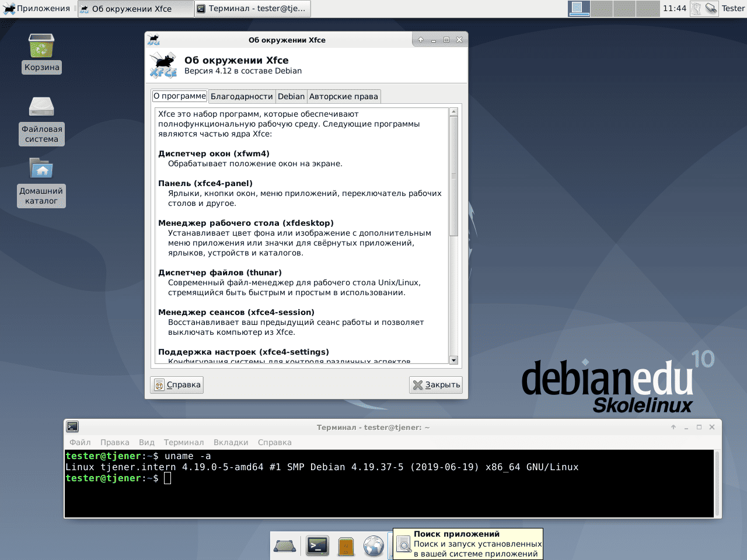
Task: Click the terminal window icon in its titlebar
Action: pyautogui.click(x=72, y=427)
